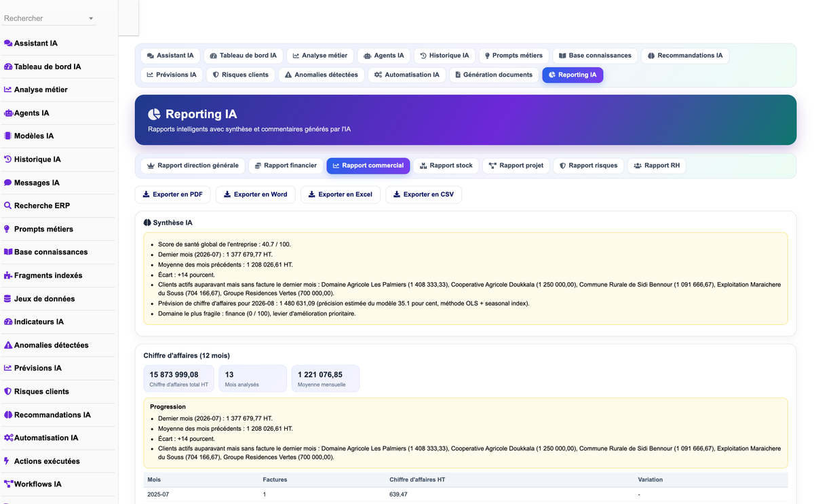Open the Automatisation IA top tab
Viewport: 814px width, 504px height.
407,75
